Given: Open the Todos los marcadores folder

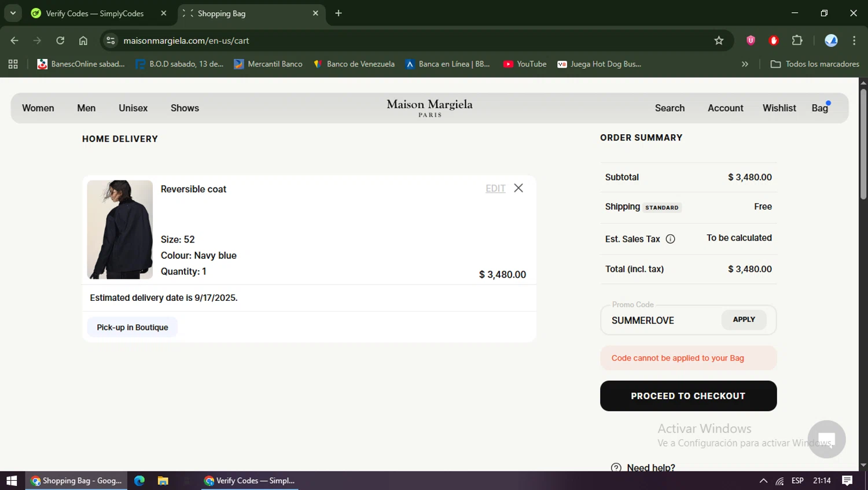Looking at the screenshot, I should pyautogui.click(x=815, y=64).
